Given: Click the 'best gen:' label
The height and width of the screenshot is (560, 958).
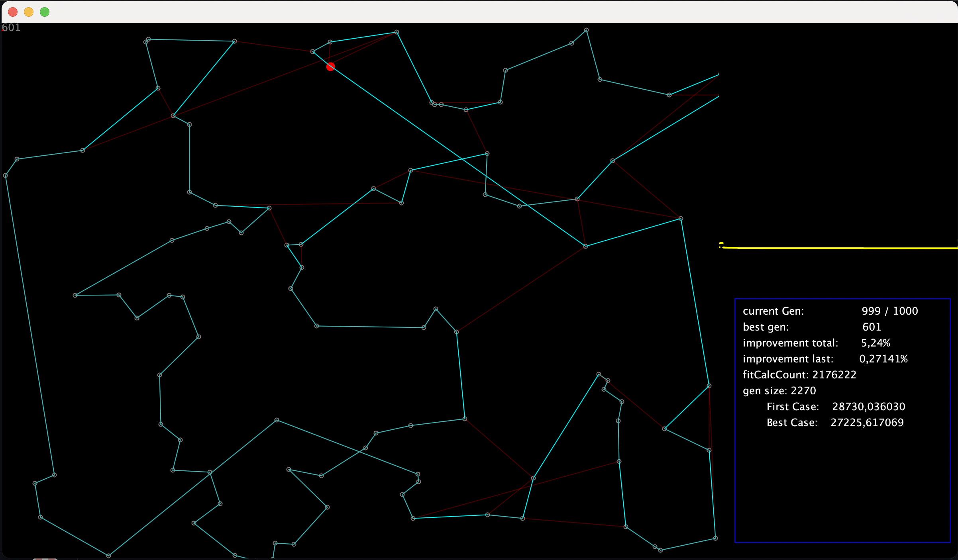Looking at the screenshot, I should 766,327.
